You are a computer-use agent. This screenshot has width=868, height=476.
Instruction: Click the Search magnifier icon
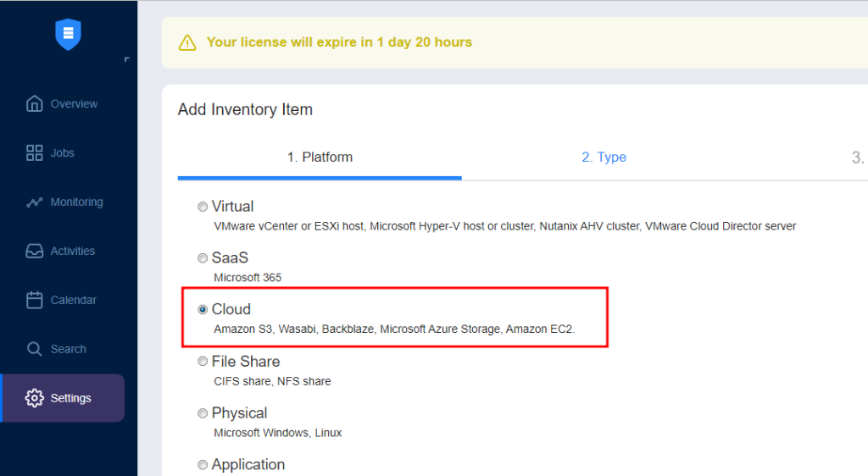coord(34,349)
